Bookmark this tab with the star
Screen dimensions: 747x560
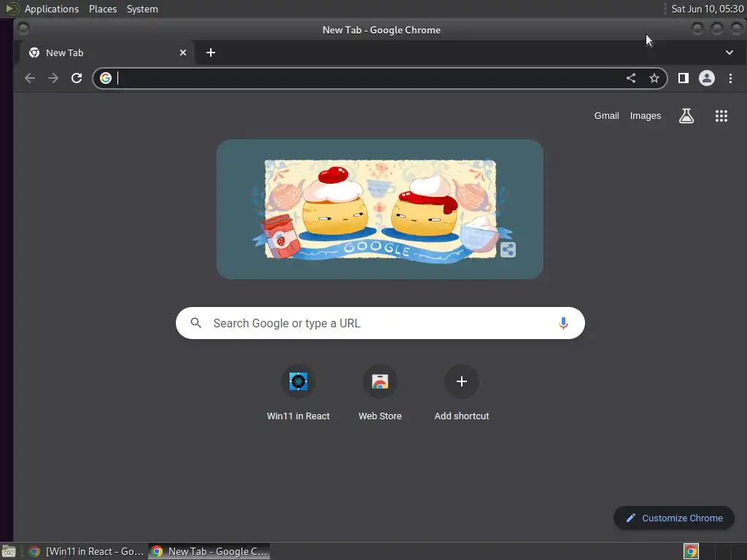pos(654,78)
